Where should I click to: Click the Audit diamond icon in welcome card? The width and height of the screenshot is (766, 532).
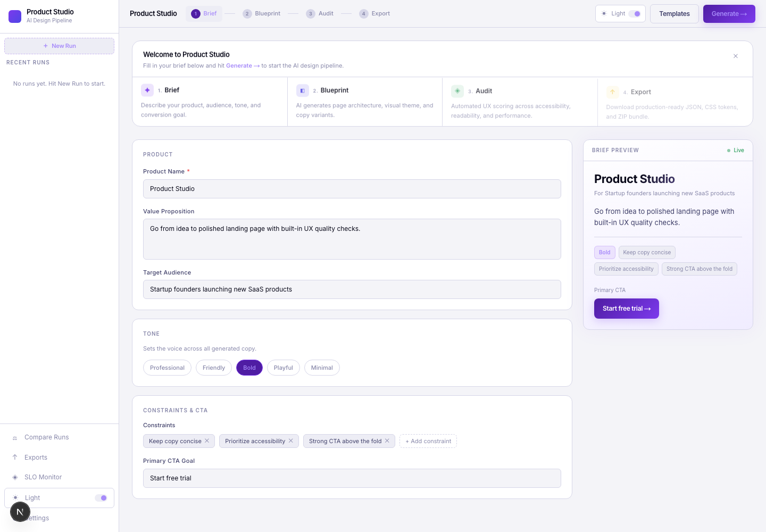[457, 91]
